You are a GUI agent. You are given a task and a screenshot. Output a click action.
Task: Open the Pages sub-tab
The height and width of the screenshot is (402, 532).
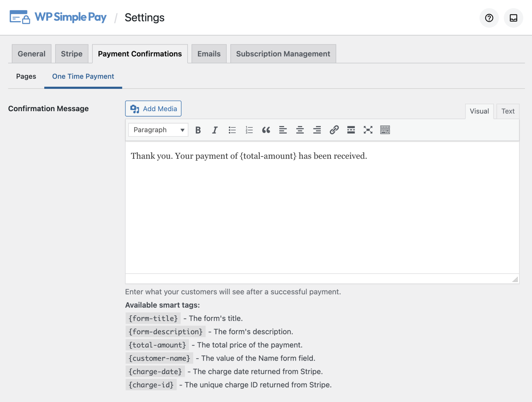click(26, 76)
